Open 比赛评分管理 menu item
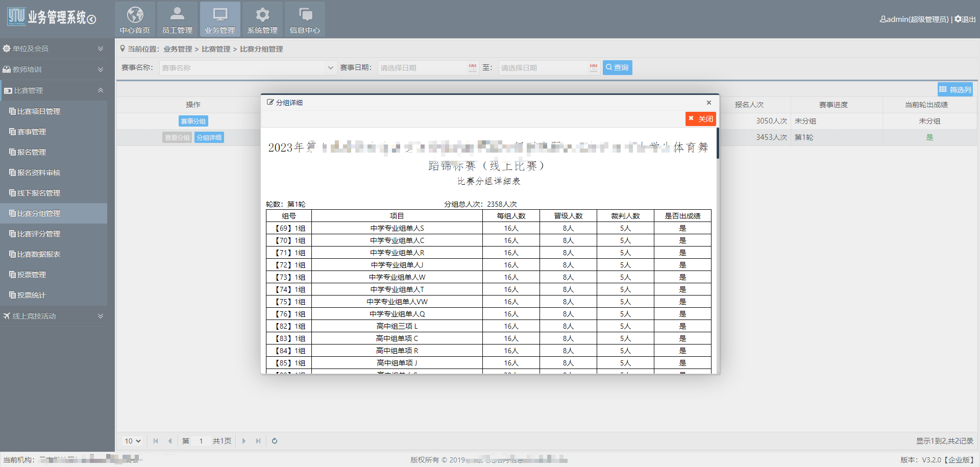The height and width of the screenshot is (467, 980). [54, 234]
